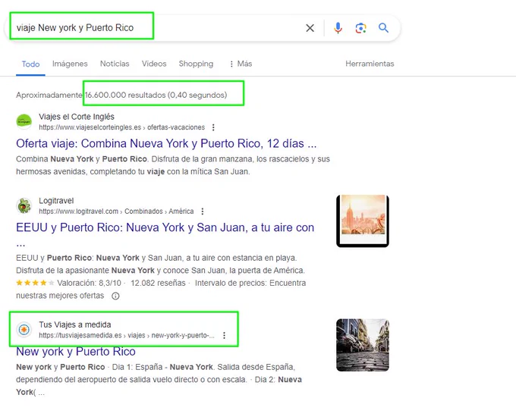Screen dimensions: 516x420
Task: Open options dots for Viajes el Corte Inglés result
Action: click(213, 127)
